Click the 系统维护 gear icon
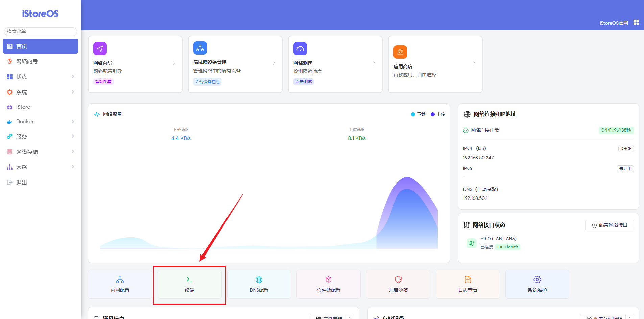644x319 pixels. coord(537,280)
